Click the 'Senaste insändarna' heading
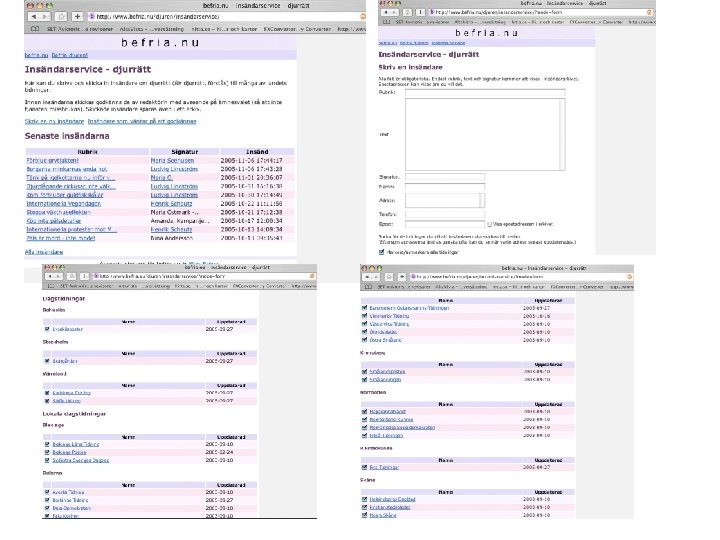Image resolution: width=720 pixels, height=540 pixels. [67, 136]
